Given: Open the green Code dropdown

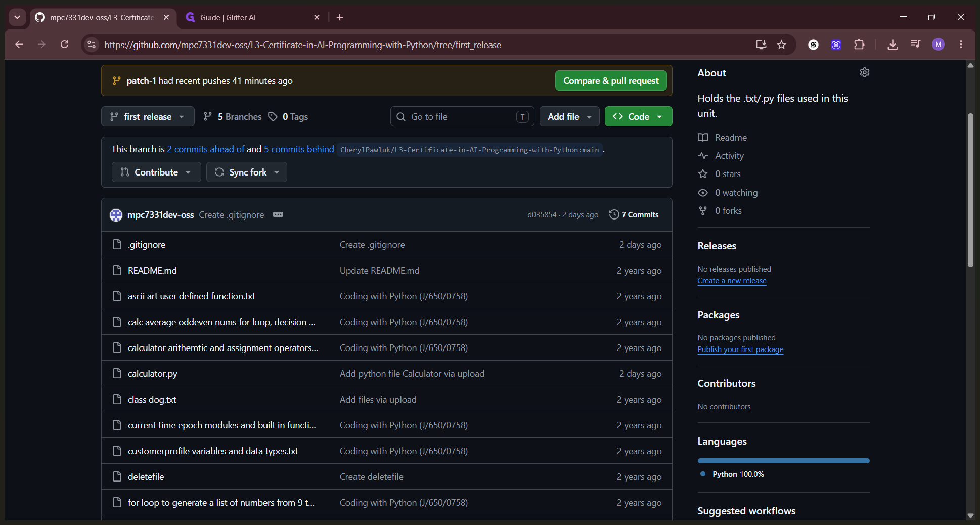Looking at the screenshot, I should (638, 116).
